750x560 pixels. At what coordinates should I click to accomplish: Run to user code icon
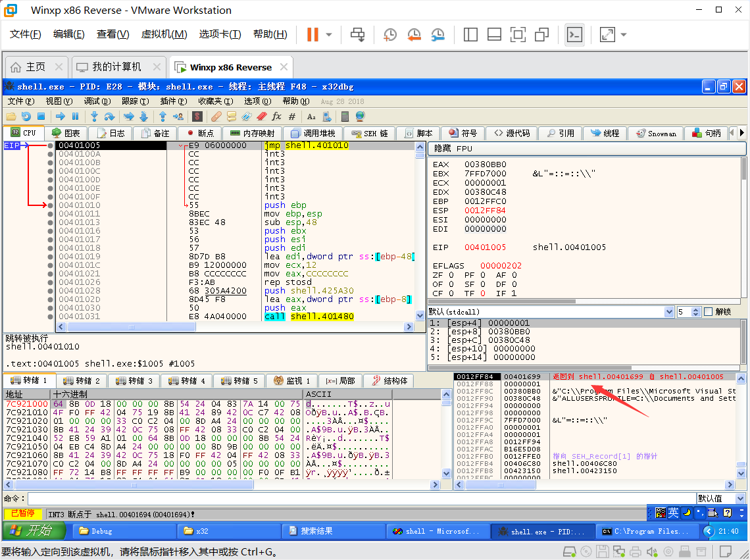(178, 116)
